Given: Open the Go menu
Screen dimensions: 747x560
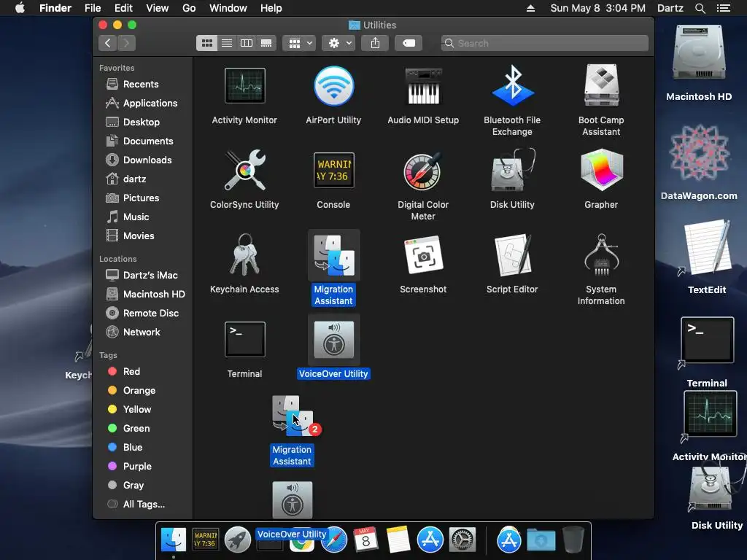Looking at the screenshot, I should [x=189, y=8].
